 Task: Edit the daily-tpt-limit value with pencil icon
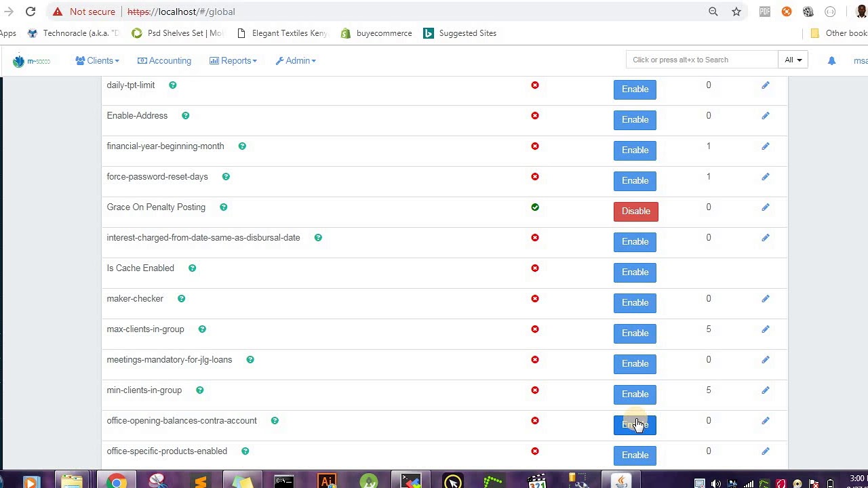click(766, 85)
